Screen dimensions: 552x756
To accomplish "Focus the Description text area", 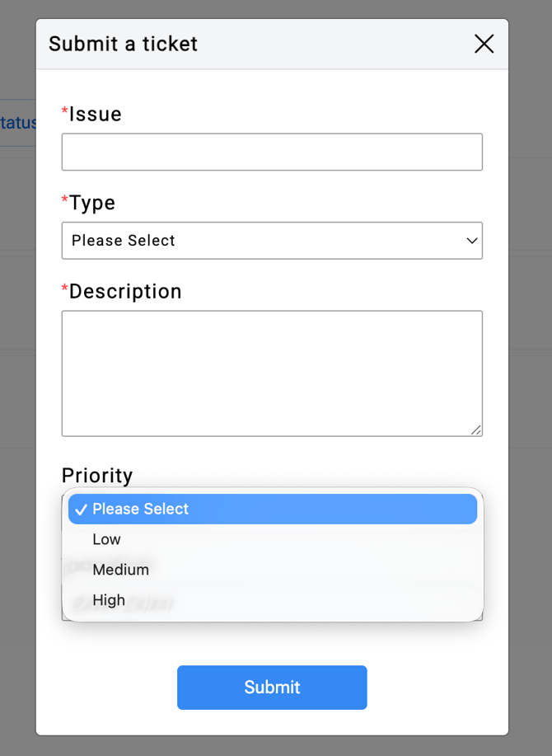I will click(x=272, y=373).
